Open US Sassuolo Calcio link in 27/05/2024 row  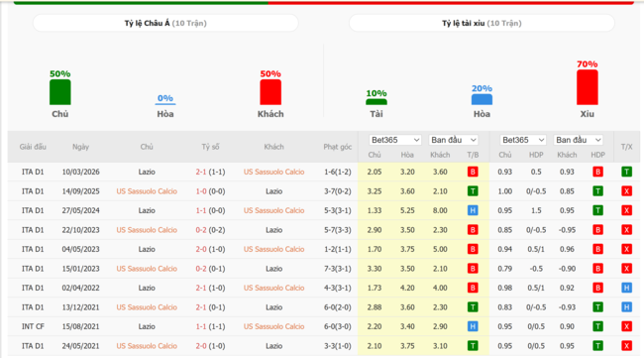click(273, 210)
